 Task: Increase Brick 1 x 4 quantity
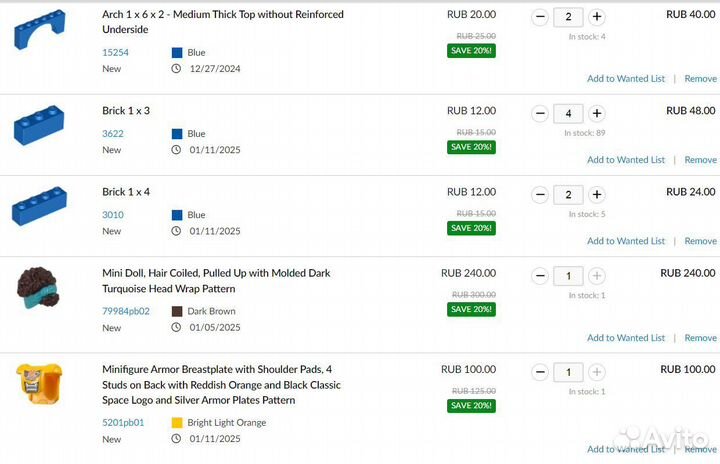click(x=597, y=195)
